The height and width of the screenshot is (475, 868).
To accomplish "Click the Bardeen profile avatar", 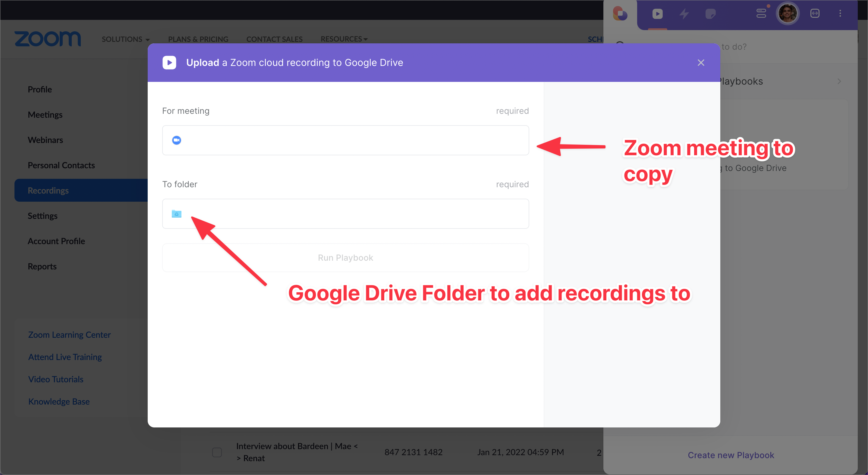I will click(x=788, y=13).
